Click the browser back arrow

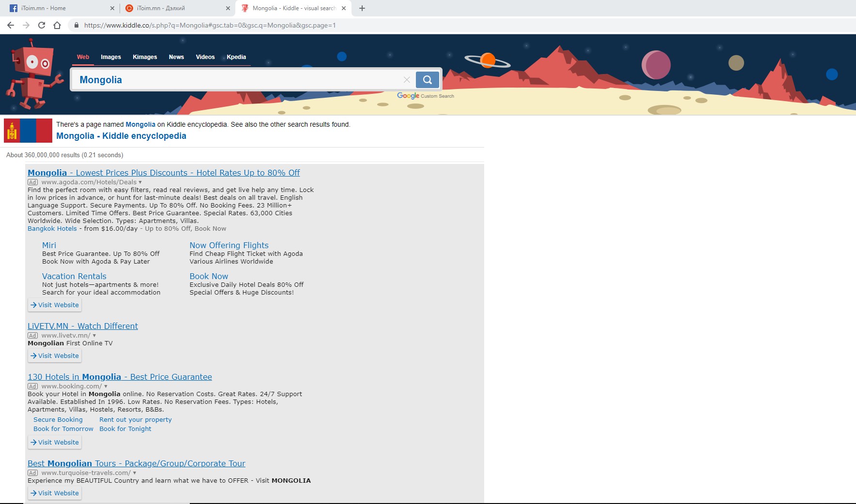11,25
